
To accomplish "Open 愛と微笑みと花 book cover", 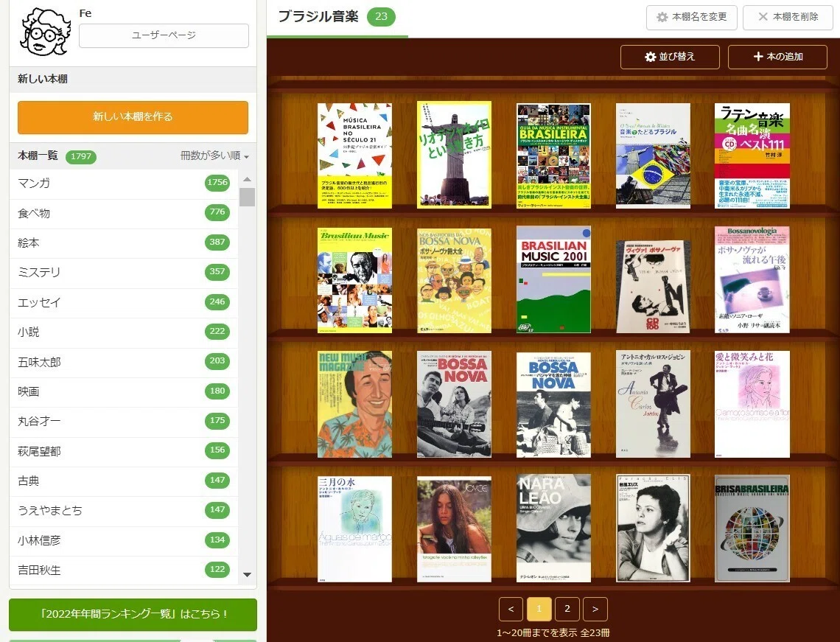I will click(x=752, y=405).
